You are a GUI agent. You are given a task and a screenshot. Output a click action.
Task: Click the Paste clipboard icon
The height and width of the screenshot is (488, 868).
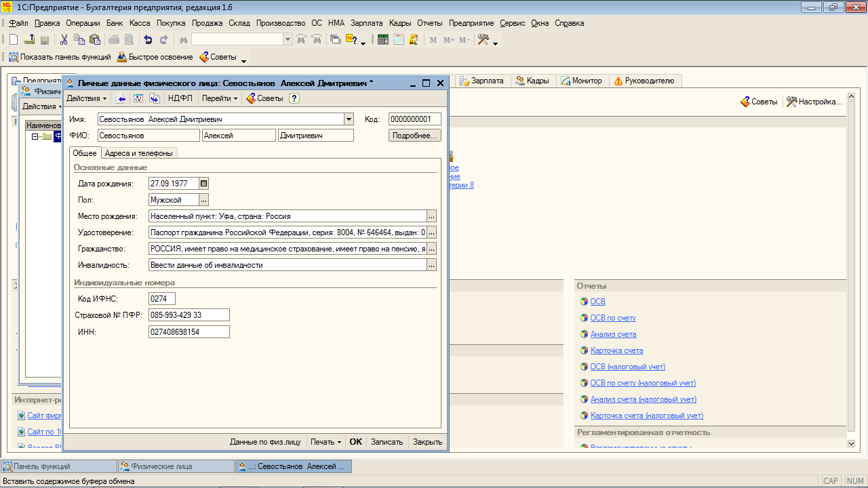(95, 39)
